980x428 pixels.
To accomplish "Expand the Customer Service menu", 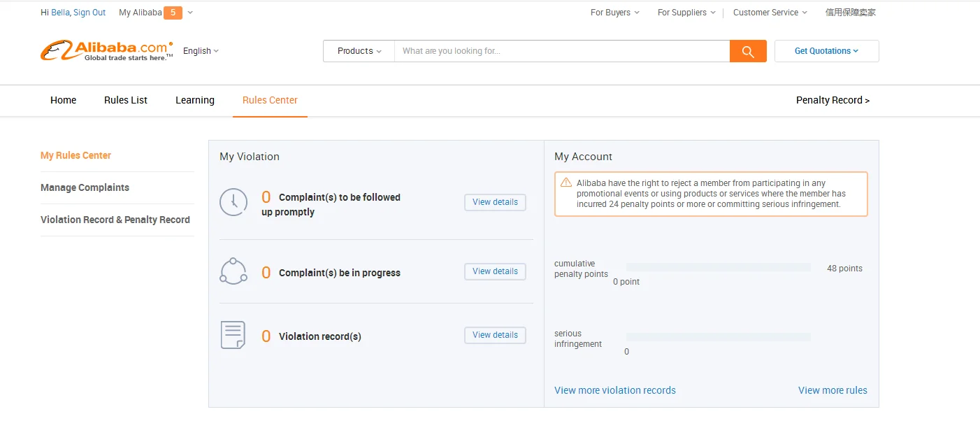I will (x=770, y=13).
